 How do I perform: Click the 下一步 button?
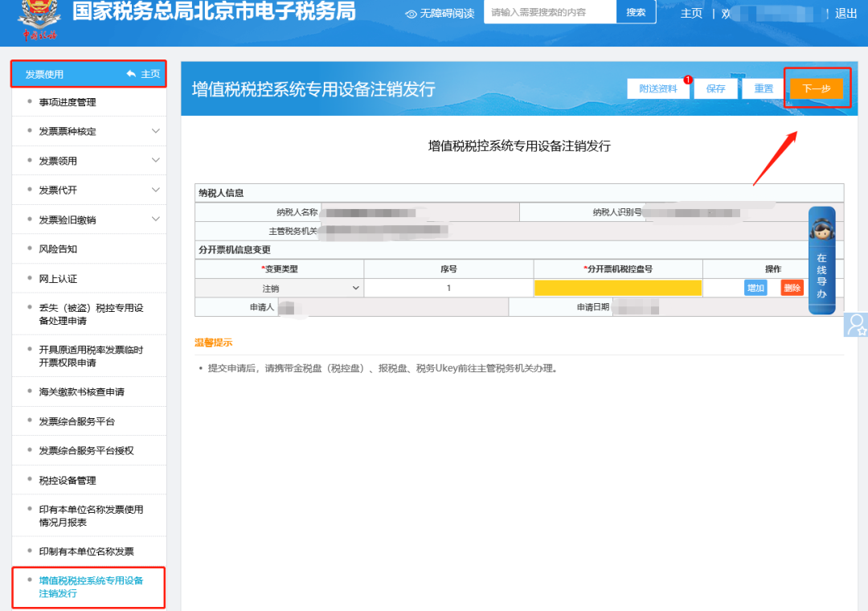817,88
